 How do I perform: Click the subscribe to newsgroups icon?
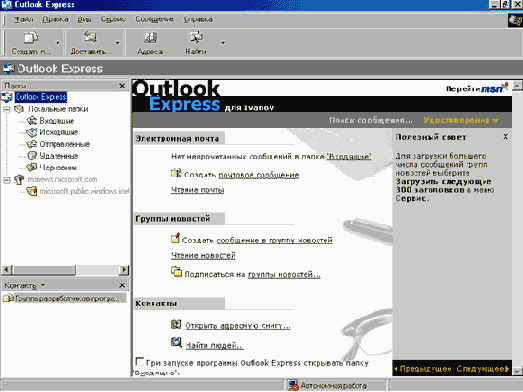tap(176, 272)
